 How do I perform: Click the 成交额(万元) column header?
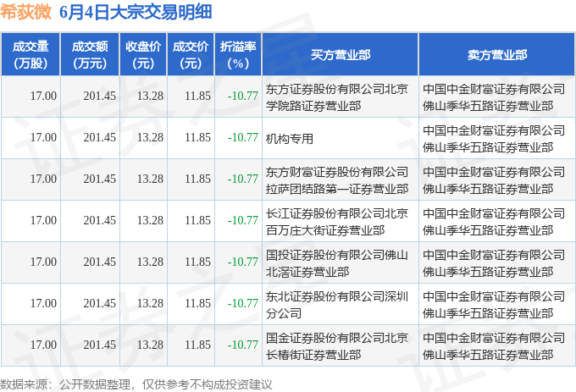[90, 55]
